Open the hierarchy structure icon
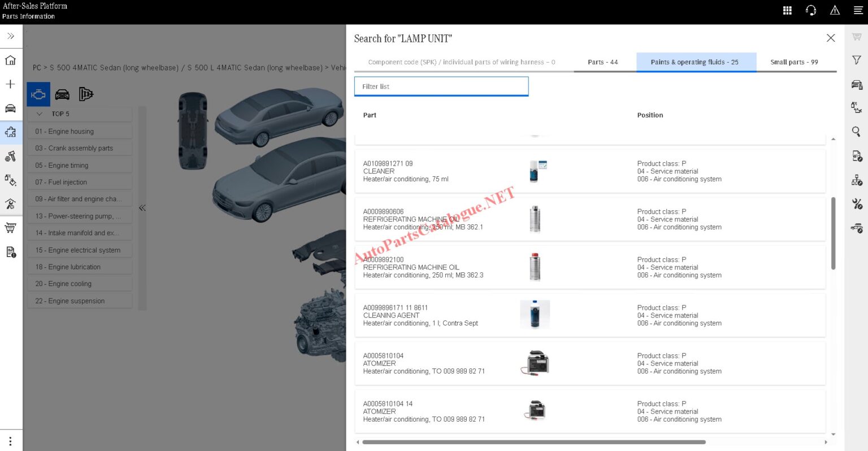 click(x=857, y=180)
